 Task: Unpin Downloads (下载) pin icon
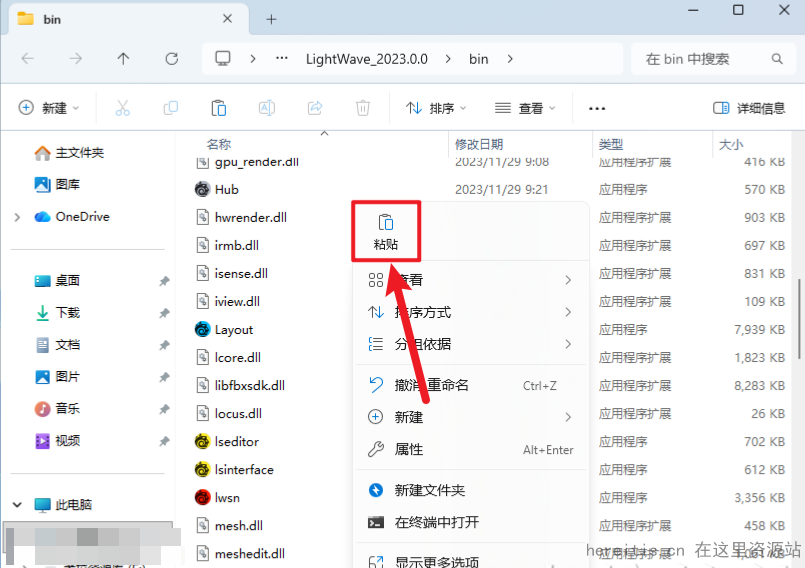(164, 313)
